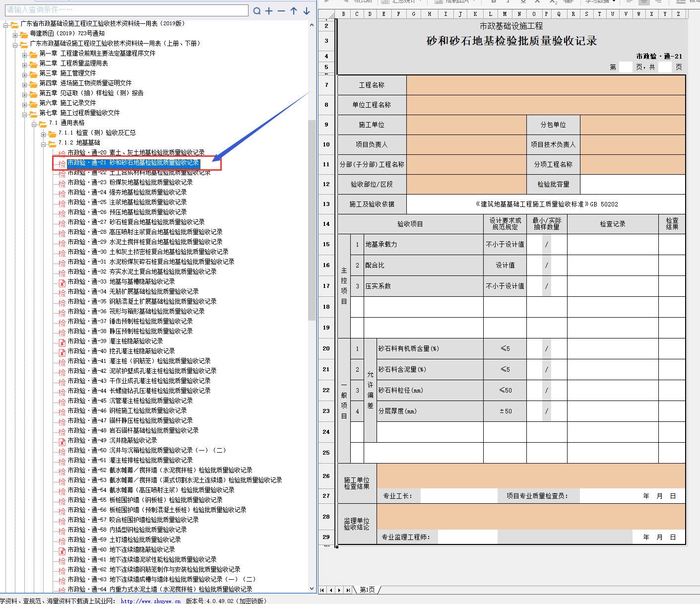
Task: Click the up arrow icon above tree
Action: pos(294,11)
